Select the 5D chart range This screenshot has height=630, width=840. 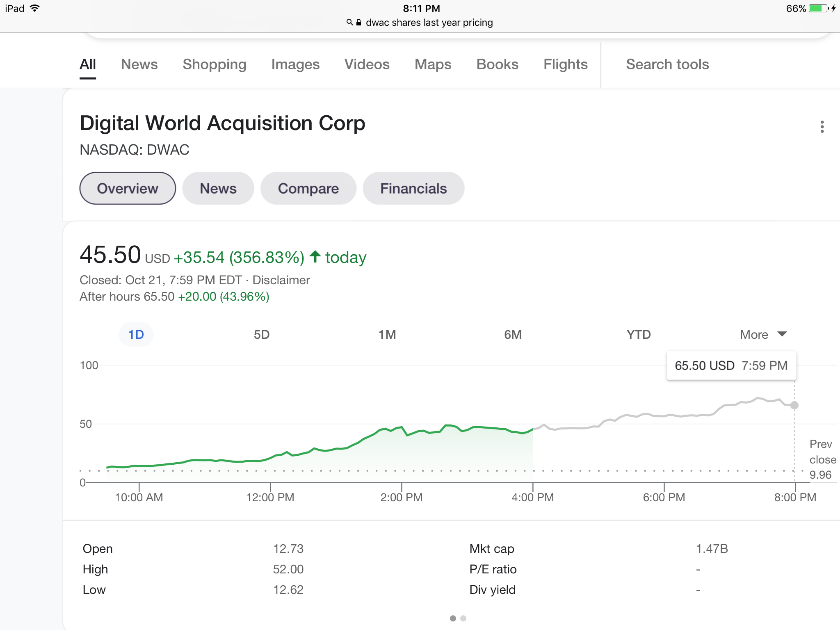click(262, 335)
